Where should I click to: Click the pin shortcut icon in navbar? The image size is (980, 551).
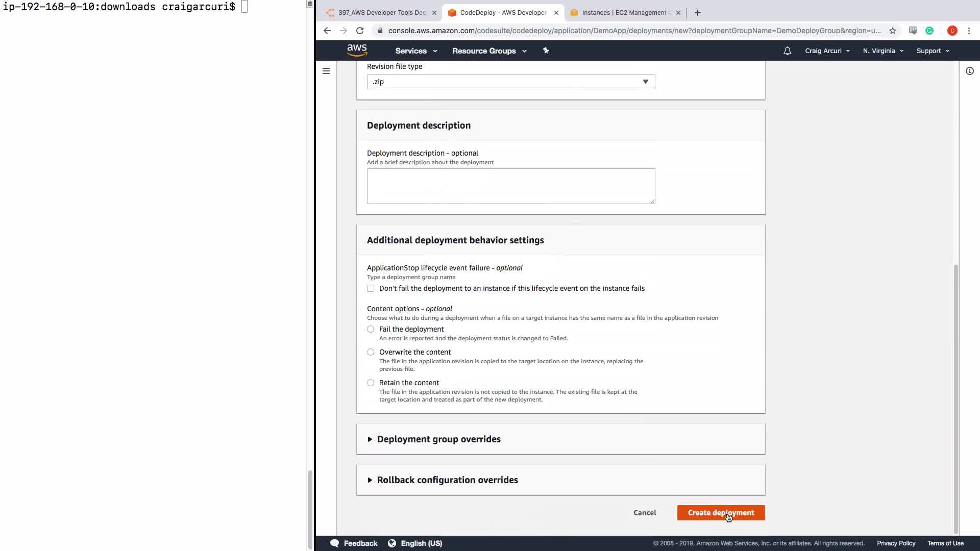[546, 51]
